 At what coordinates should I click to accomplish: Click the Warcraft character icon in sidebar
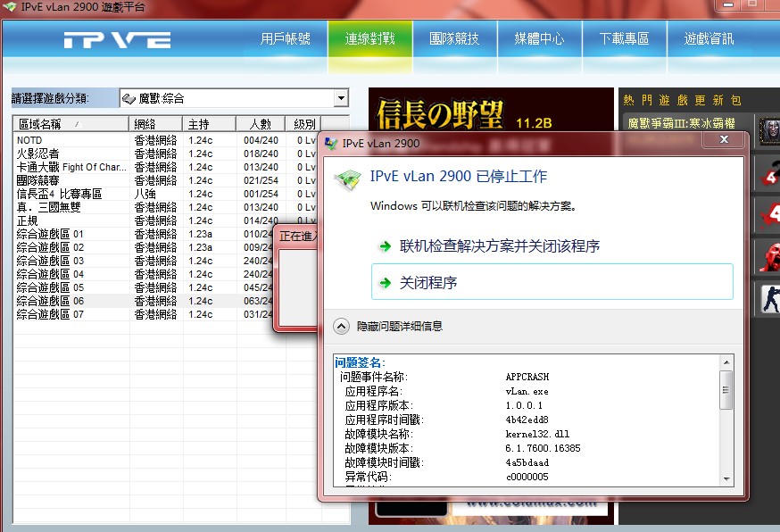(x=769, y=131)
